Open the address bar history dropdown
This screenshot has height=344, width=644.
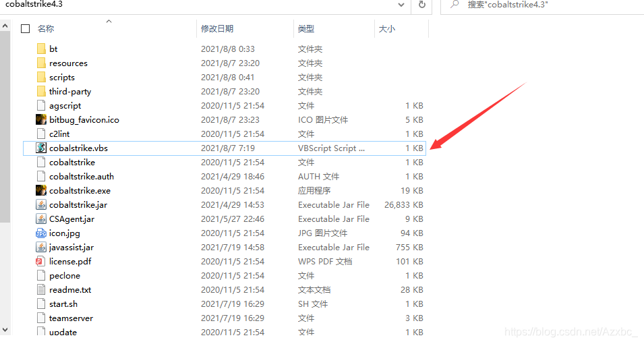pyautogui.click(x=401, y=5)
